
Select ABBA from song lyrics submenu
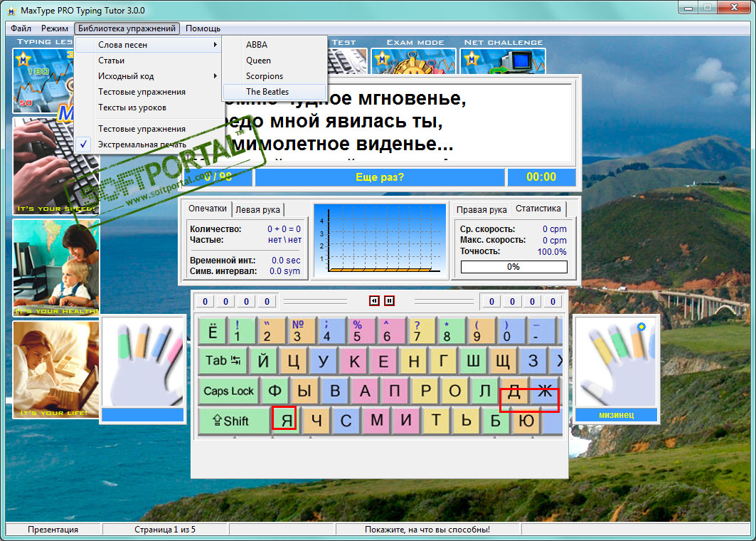tap(275, 44)
